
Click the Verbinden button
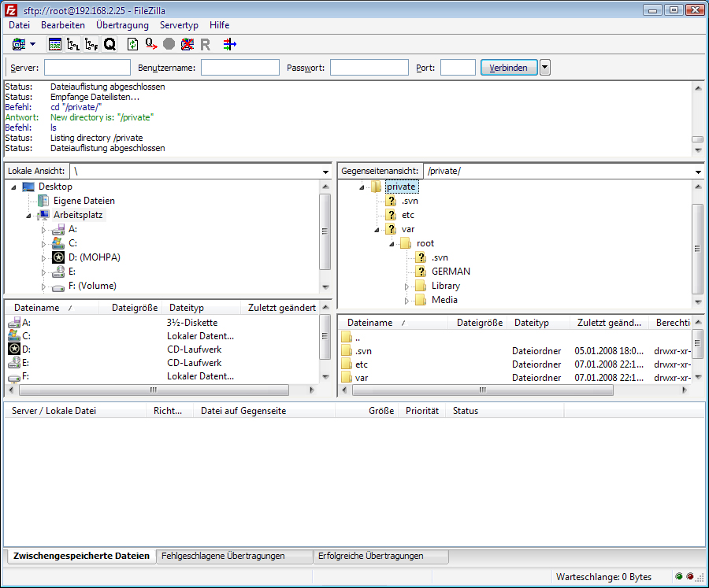pyautogui.click(x=509, y=68)
